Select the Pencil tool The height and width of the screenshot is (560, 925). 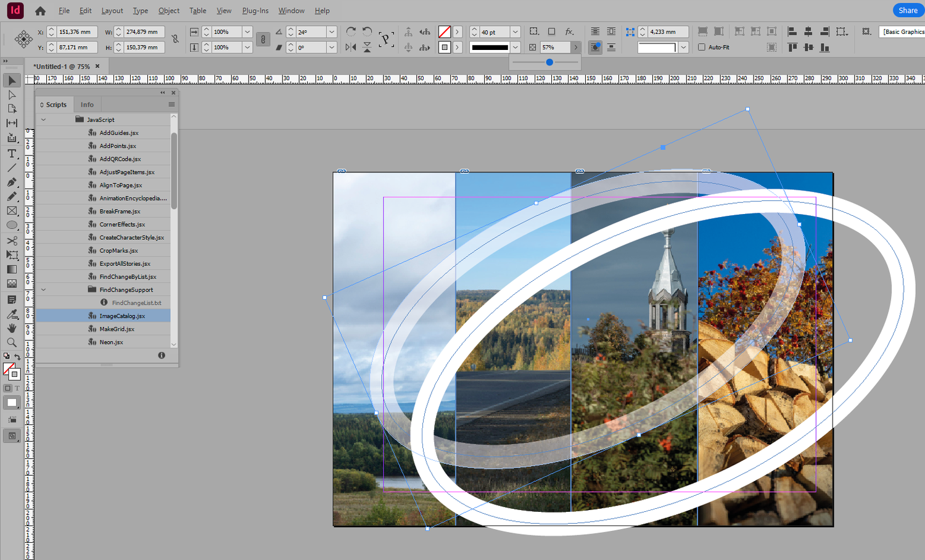(x=12, y=197)
